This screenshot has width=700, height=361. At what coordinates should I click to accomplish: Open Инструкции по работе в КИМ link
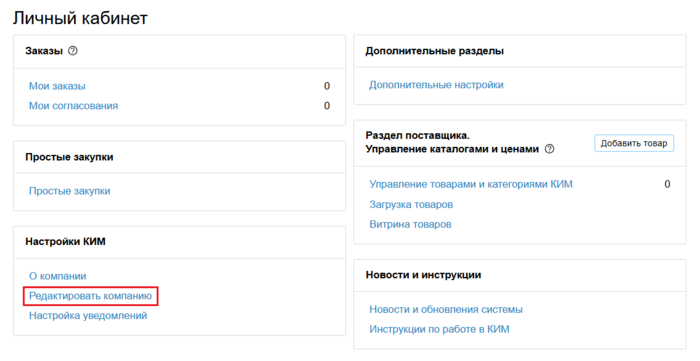point(439,329)
